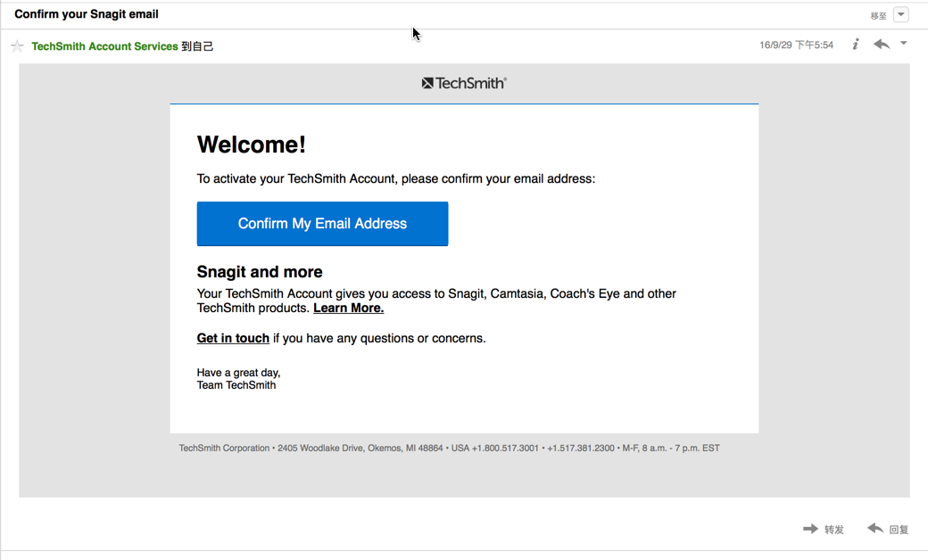Reply using the arrow icon beside timestamp

pyautogui.click(x=882, y=45)
